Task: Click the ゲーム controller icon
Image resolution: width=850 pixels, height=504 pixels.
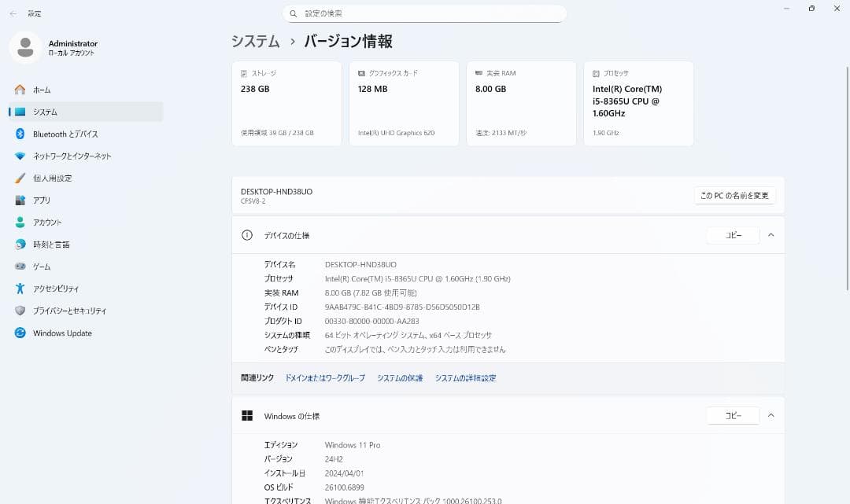Action: (x=20, y=267)
